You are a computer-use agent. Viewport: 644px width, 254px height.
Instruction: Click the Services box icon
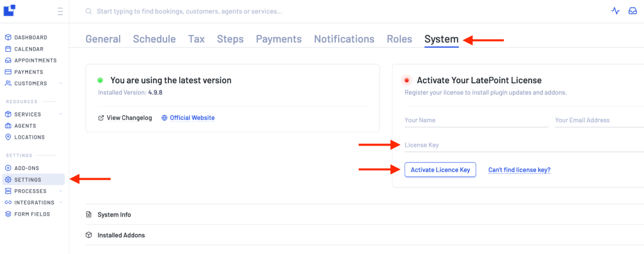coord(8,114)
